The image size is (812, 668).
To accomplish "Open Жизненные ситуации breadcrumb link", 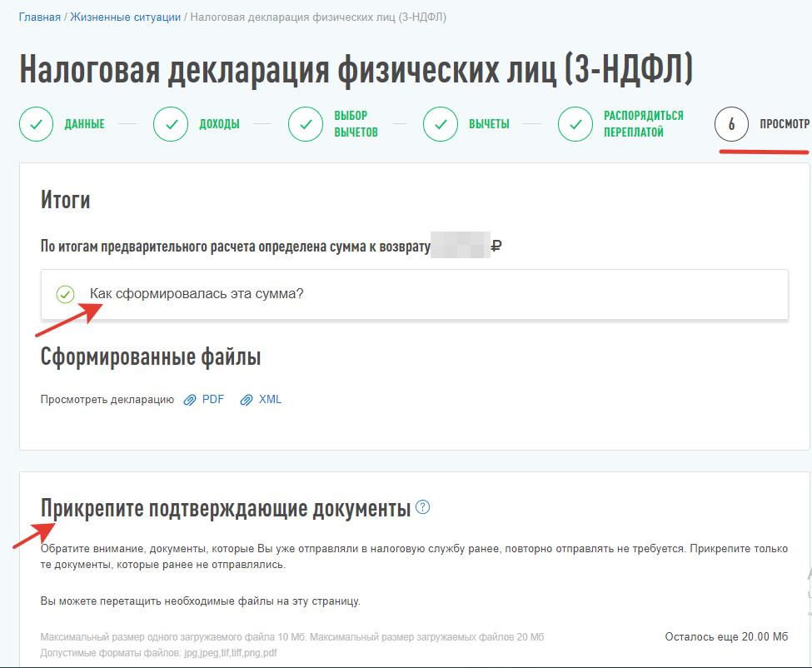I will coord(126,17).
